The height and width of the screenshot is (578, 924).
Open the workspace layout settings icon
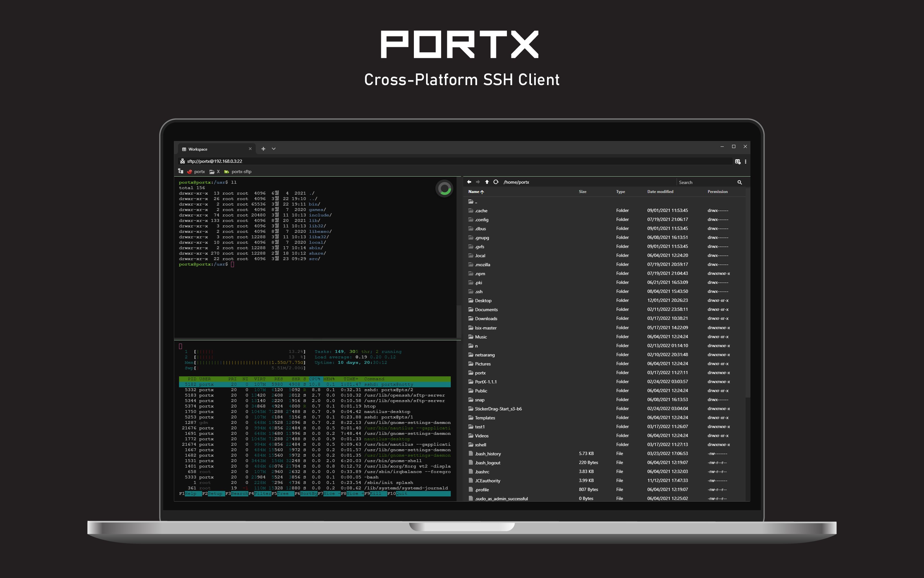738,161
